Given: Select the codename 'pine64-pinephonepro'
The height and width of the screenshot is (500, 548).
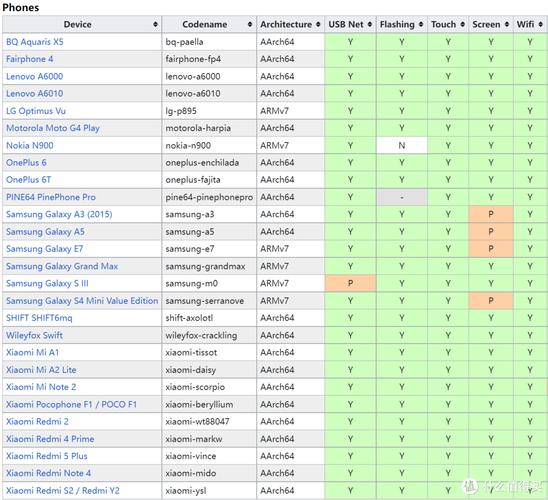Looking at the screenshot, I should pos(209,197).
